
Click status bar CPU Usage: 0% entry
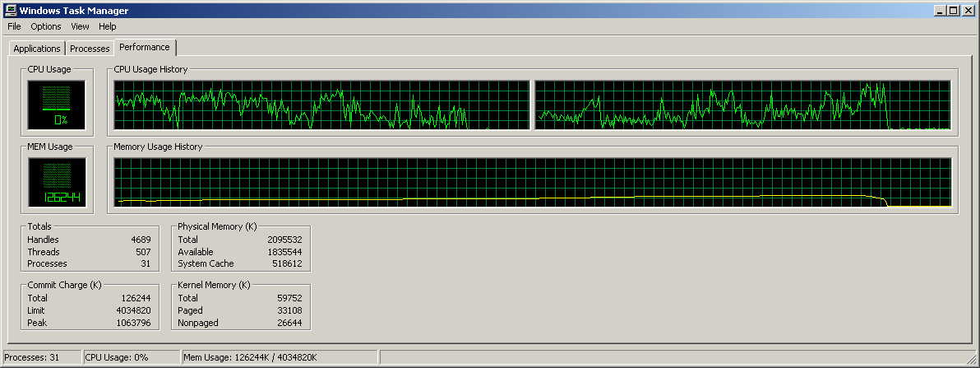(132, 357)
